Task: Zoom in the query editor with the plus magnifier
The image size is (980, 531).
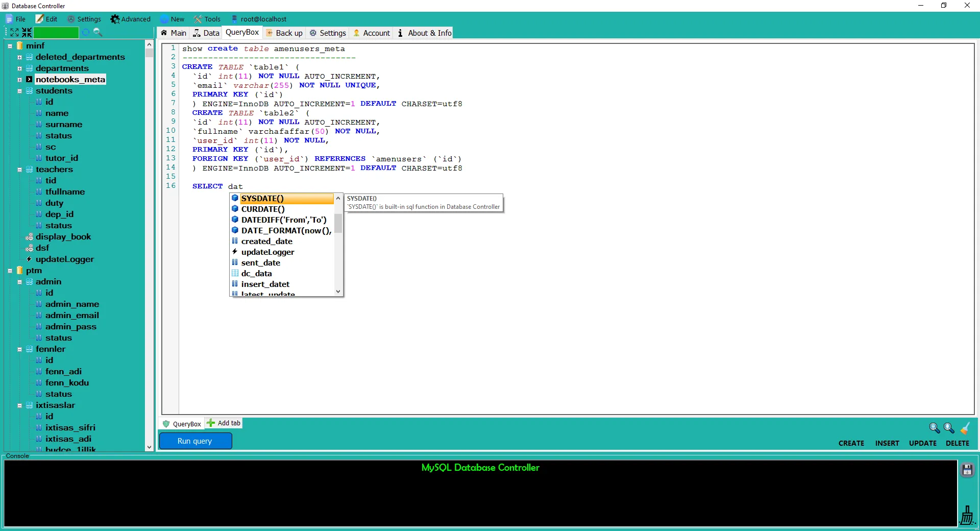Action: pyautogui.click(x=949, y=428)
